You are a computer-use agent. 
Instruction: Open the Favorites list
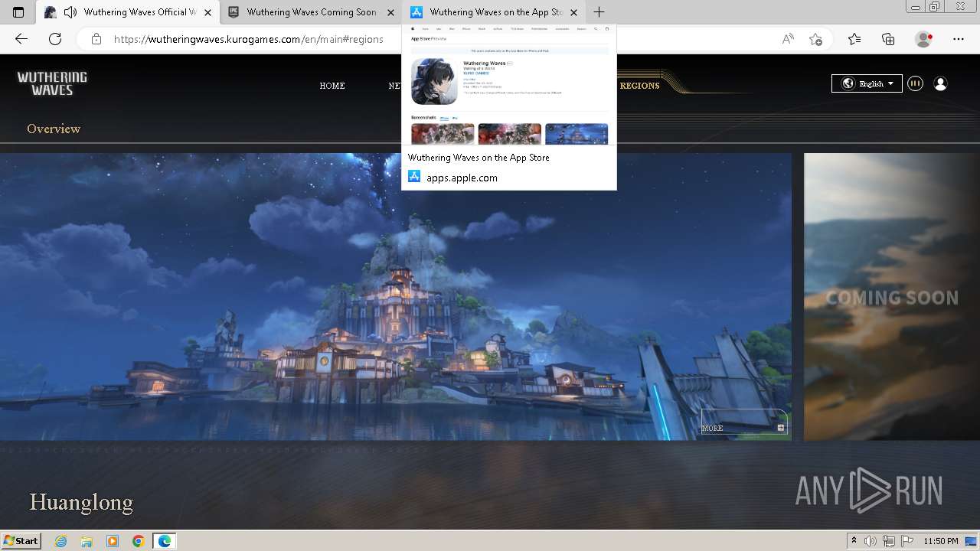[854, 39]
